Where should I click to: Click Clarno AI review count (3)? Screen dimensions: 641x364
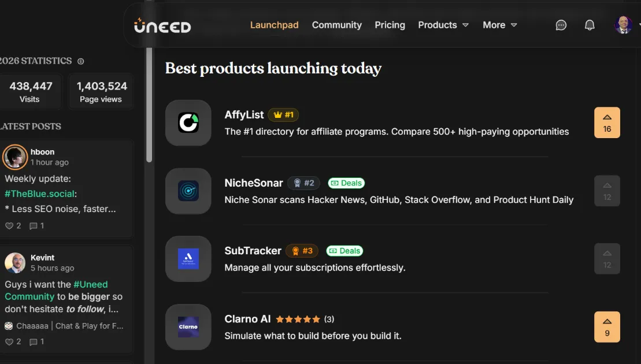329,320
